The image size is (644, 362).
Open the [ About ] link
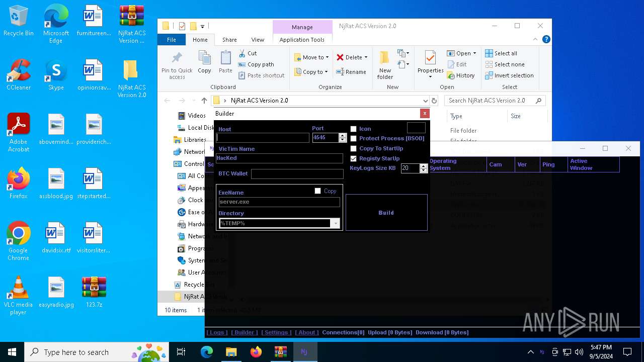(x=306, y=332)
